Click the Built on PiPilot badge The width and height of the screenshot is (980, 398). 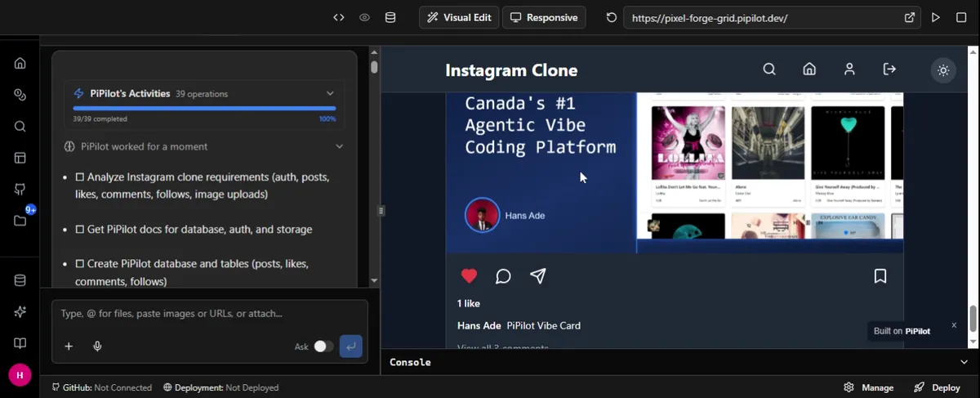(902, 331)
